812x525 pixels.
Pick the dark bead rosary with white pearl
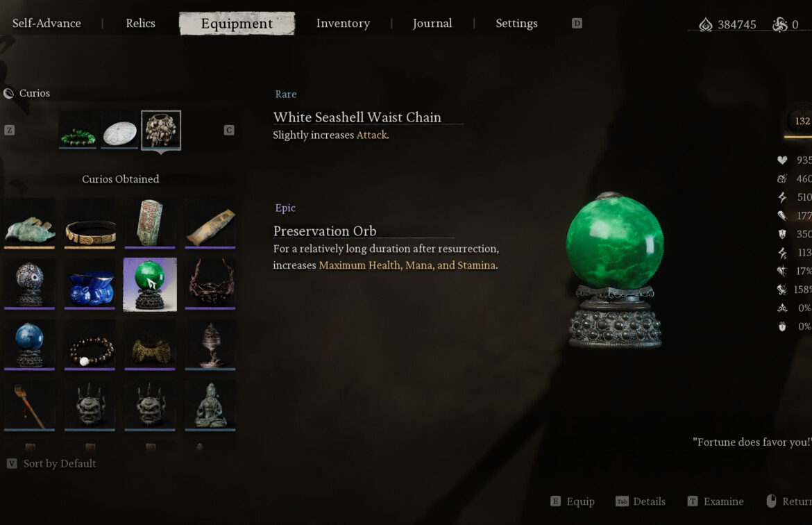coord(90,345)
